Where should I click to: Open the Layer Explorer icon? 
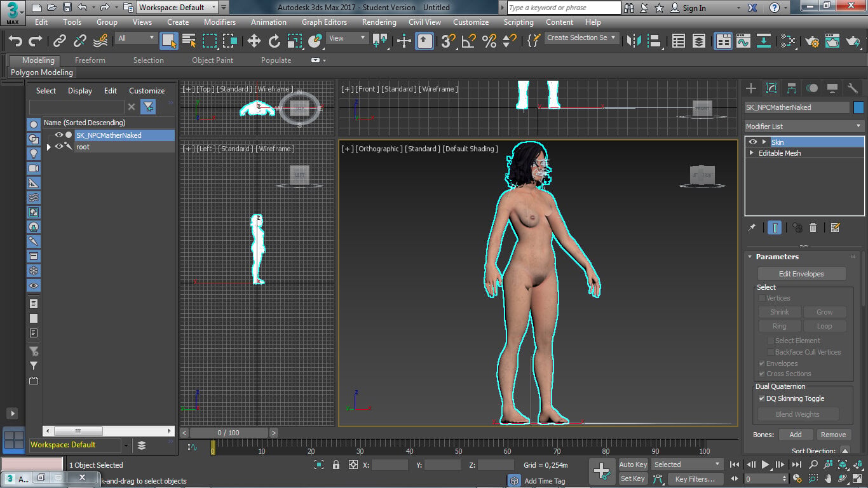[699, 41]
